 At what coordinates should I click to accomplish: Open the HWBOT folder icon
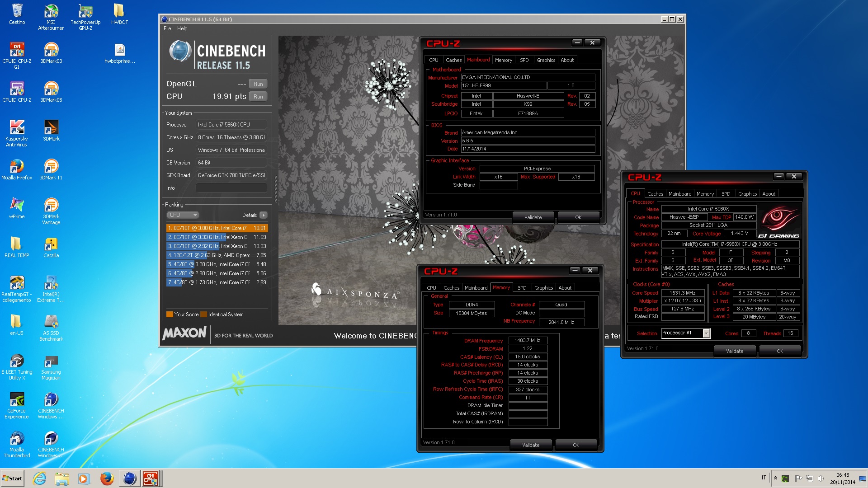coord(119,14)
